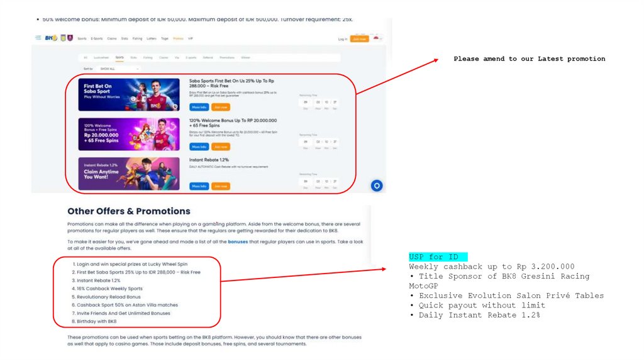Open the Instant Rebate 1.2% banner thumbnail
The image size is (644, 361).
coord(129,174)
